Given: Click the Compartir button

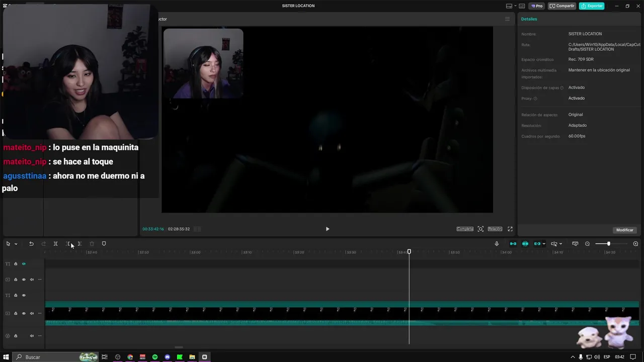Looking at the screenshot, I should [x=562, y=6].
